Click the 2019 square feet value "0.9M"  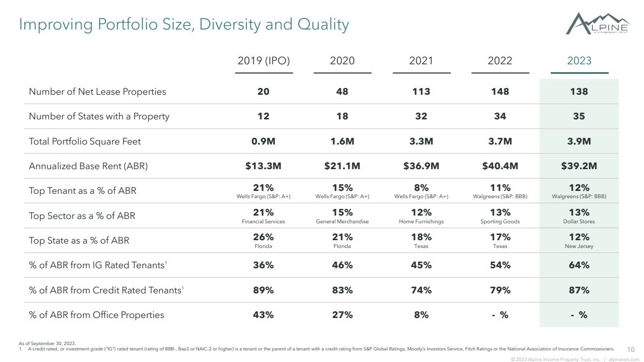click(263, 142)
